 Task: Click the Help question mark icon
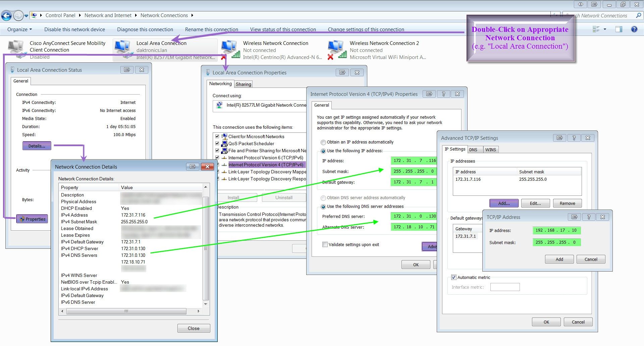[634, 29]
